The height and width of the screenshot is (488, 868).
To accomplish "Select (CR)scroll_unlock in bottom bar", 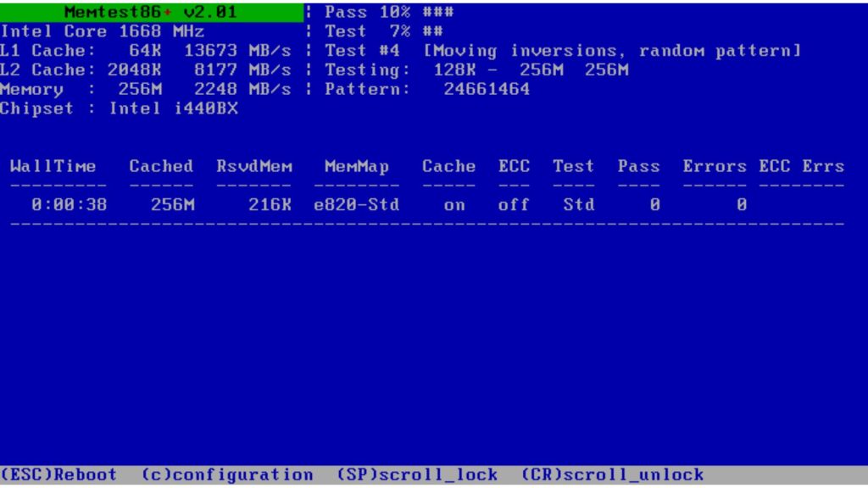I will pyautogui.click(x=612, y=474).
